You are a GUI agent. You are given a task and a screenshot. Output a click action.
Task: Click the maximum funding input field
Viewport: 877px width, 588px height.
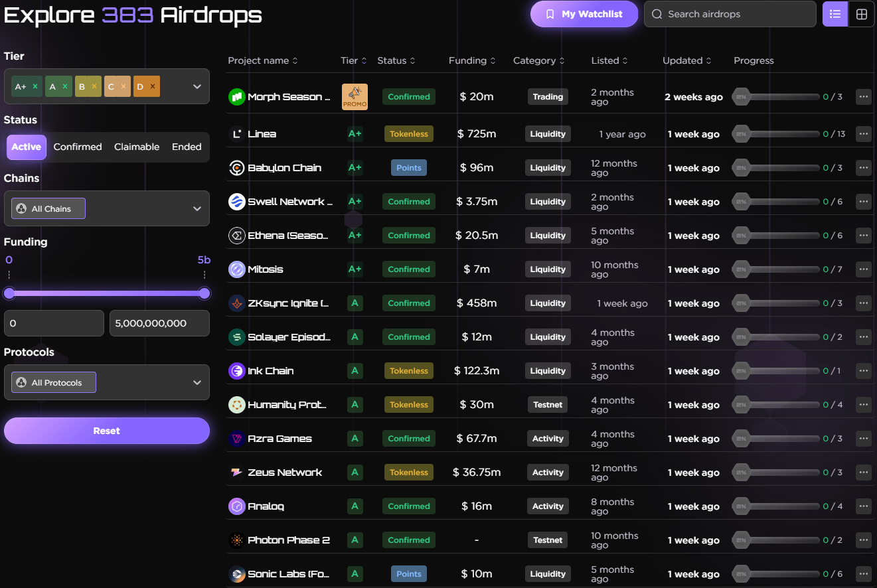point(159,323)
